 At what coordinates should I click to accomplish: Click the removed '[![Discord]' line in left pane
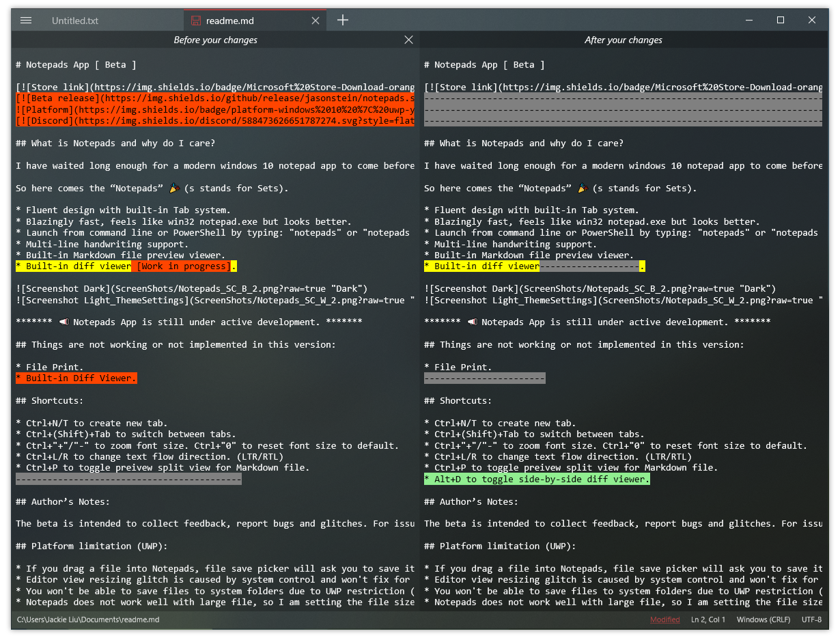[215, 121]
